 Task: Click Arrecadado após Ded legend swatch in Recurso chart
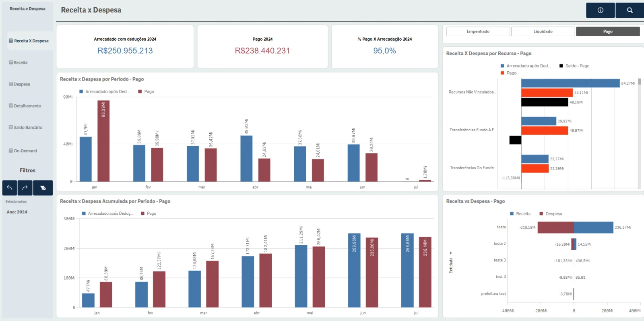[502, 66]
